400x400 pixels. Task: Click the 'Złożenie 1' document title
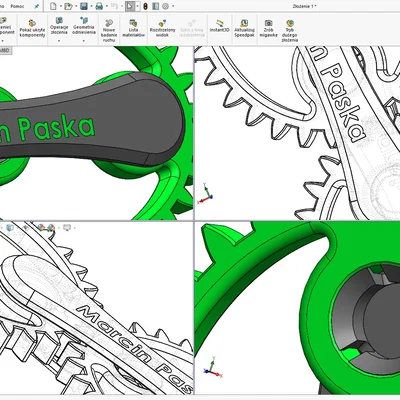[x=304, y=6]
